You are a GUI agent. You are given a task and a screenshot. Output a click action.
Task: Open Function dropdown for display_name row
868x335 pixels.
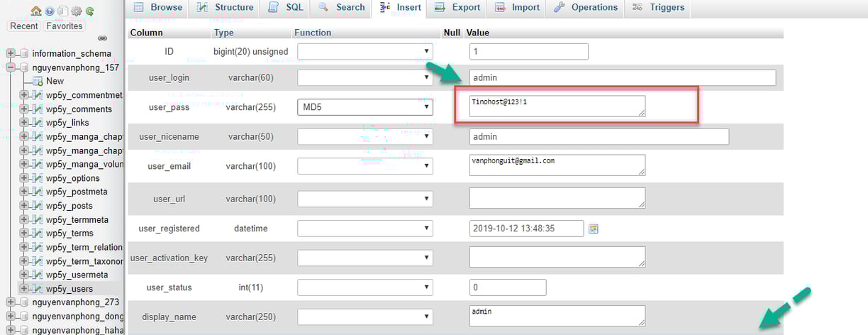tap(365, 317)
